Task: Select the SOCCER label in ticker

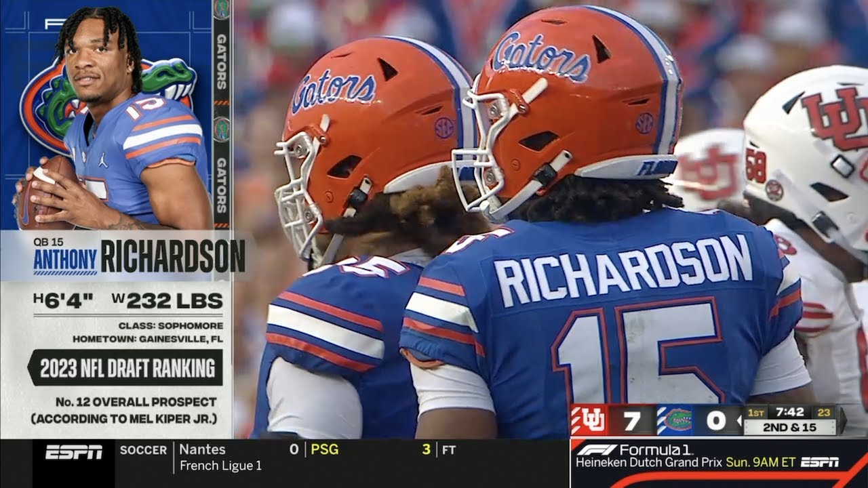Action: coord(143,450)
